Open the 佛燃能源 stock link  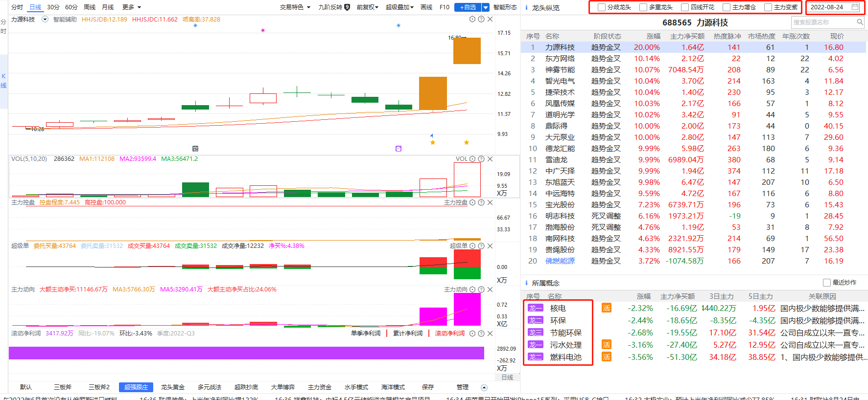(x=560, y=261)
